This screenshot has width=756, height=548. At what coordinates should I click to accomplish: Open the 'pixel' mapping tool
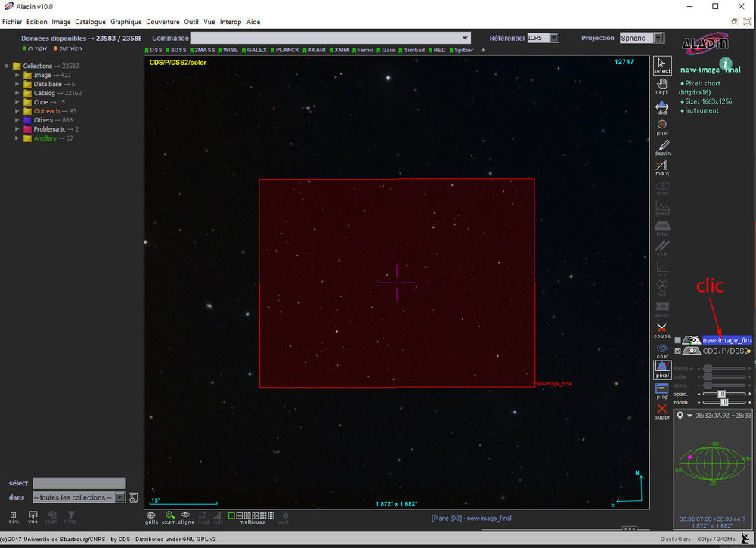point(662,368)
